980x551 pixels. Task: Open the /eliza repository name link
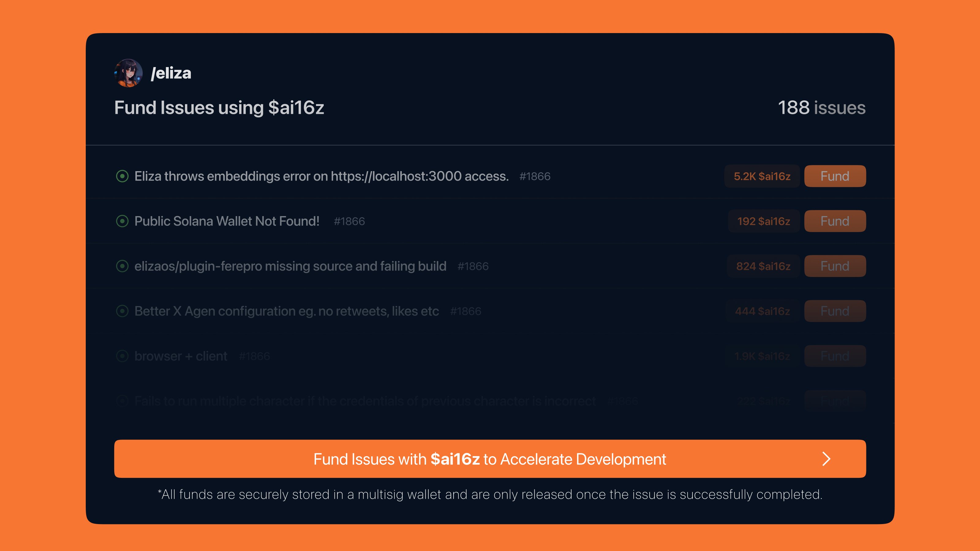[x=171, y=73]
